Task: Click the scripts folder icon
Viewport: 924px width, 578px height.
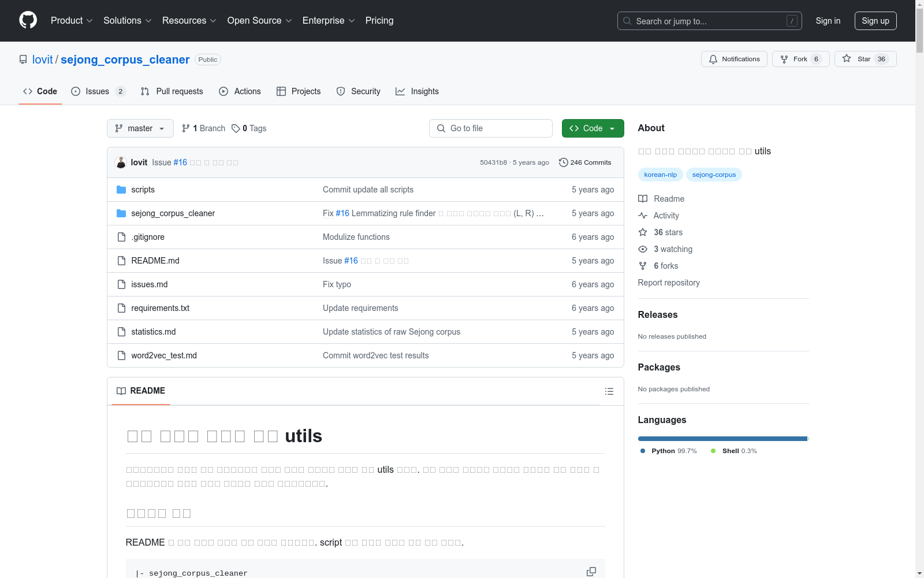Action: (x=121, y=190)
